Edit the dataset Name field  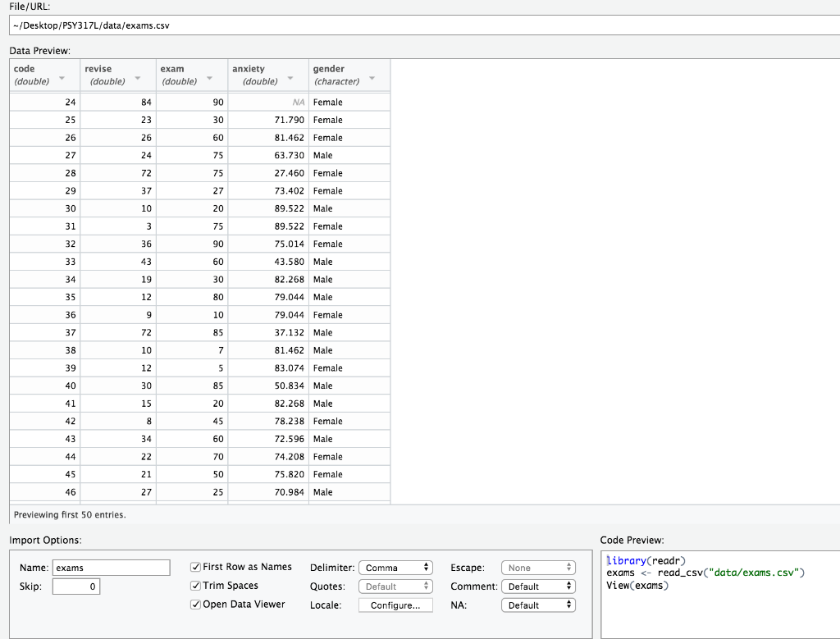click(x=111, y=567)
